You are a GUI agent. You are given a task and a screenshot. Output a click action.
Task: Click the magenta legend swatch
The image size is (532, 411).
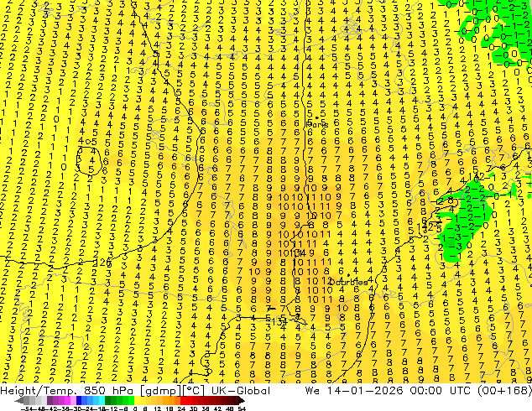pos(67,400)
